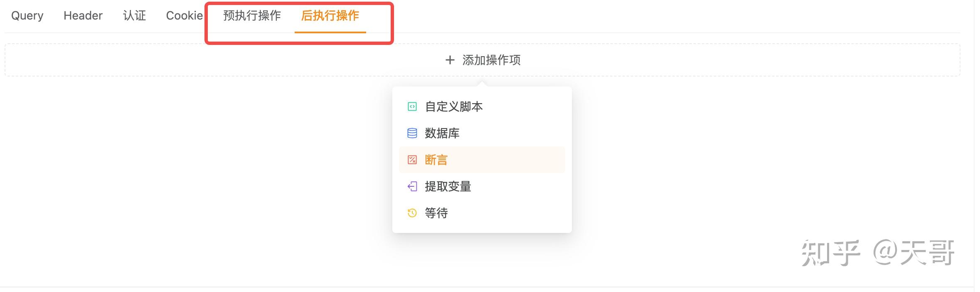Screen dimensions: 980x292
Task: Switch to the 后执行操作 tab
Action: click(330, 16)
